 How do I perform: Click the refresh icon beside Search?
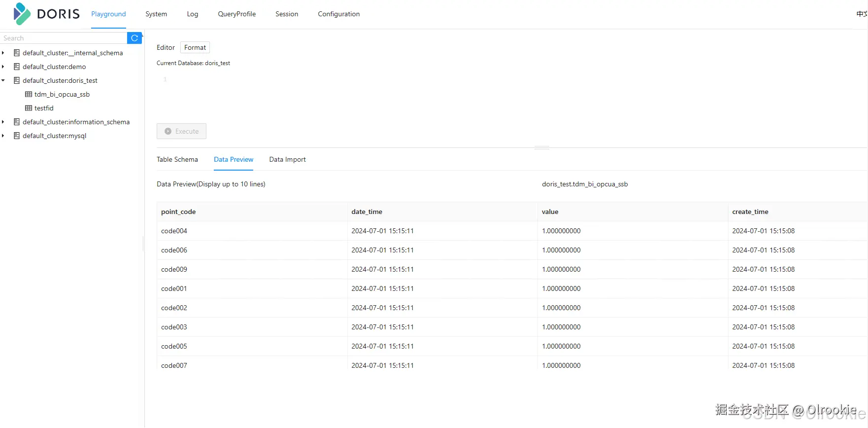(x=134, y=38)
